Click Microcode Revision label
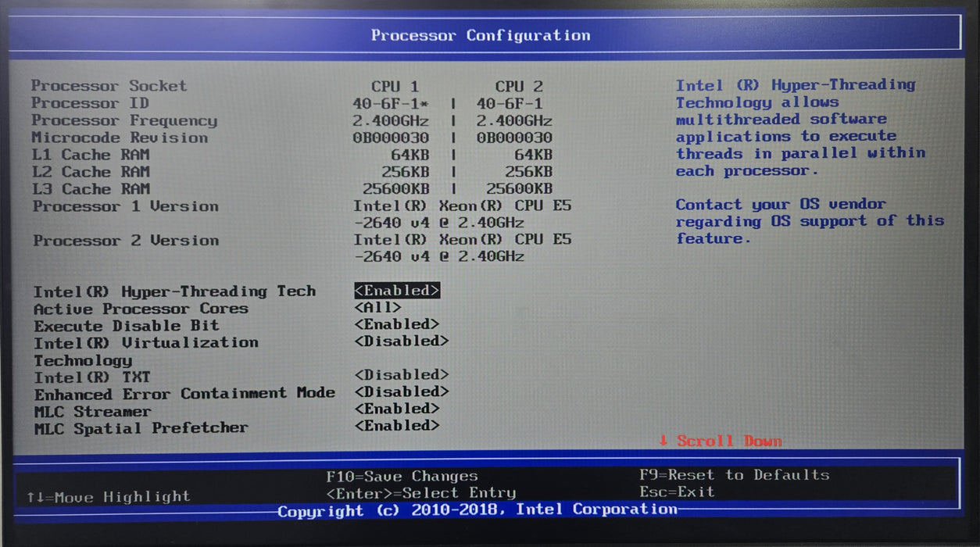The image size is (980, 547). point(120,138)
